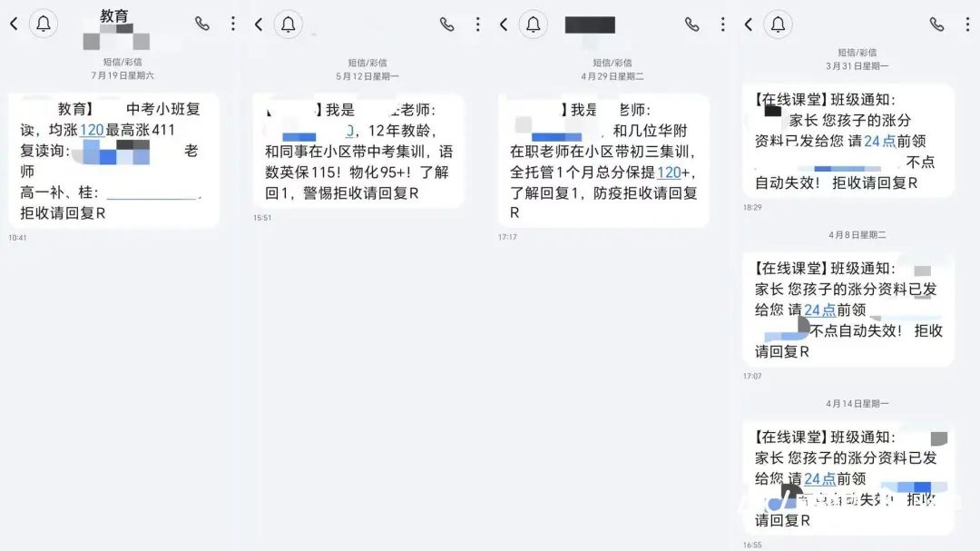The width and height of the screenshot is (980, 551).
Task: Tap 24点 link in 3月31日 message
Action: click(880, 142)
